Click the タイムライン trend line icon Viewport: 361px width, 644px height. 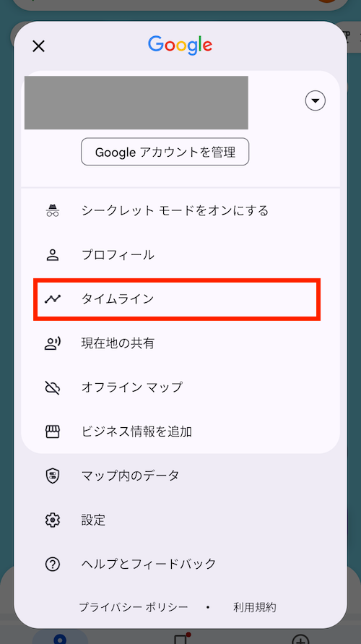coord(53,299)
